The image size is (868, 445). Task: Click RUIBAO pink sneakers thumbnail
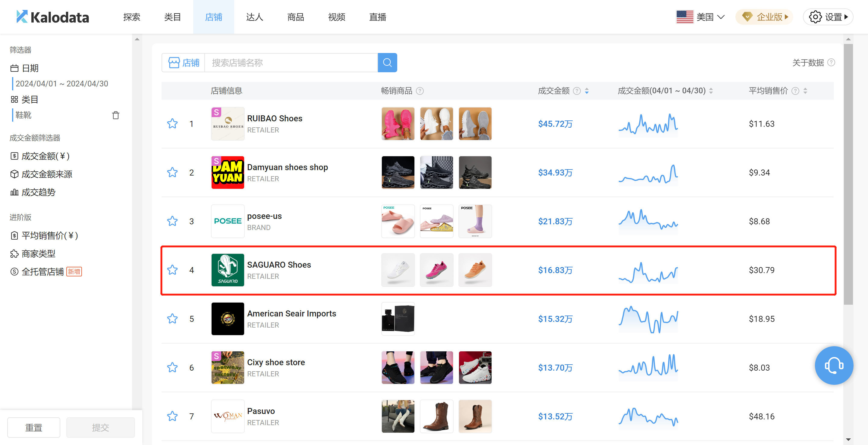[398, 123]
